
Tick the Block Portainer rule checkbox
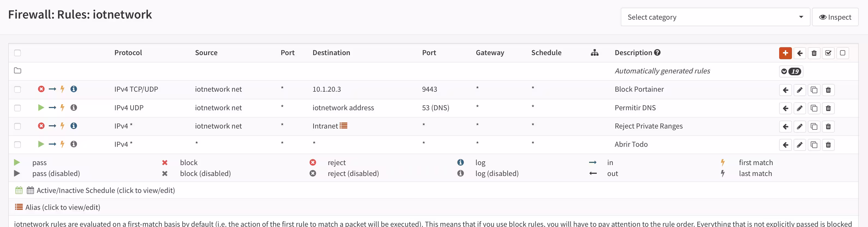point(17,89)
